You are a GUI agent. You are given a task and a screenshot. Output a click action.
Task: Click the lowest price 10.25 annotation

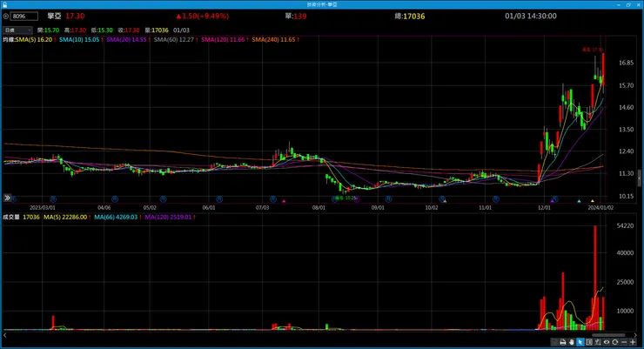pos(345,198)
